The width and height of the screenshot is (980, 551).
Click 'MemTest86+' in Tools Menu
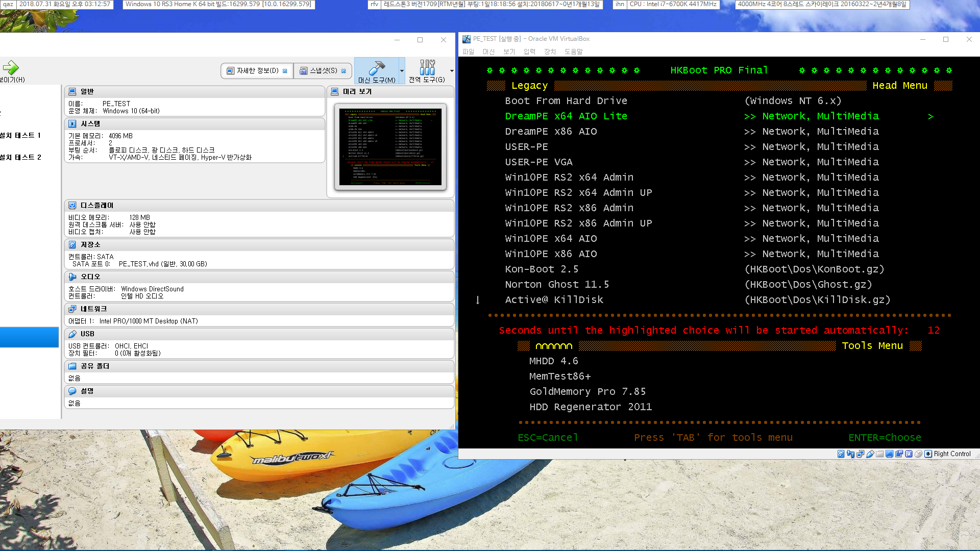[x=560, y=376]
